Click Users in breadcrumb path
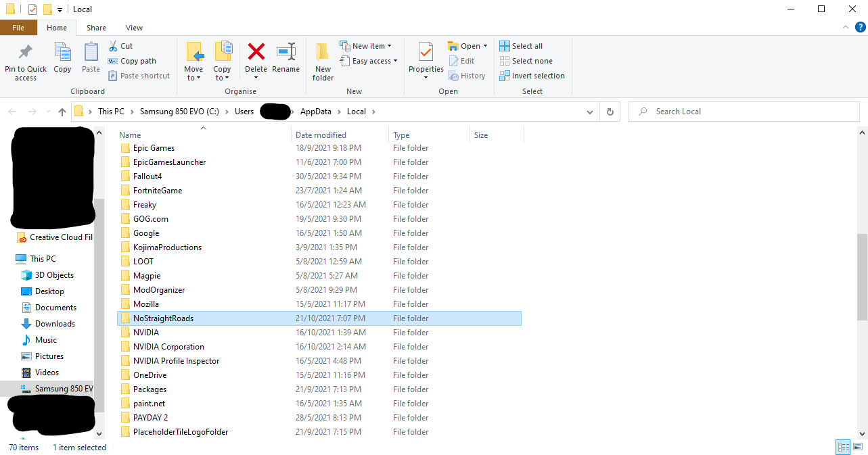Viewport: 868px width, 455px height. 244,112
